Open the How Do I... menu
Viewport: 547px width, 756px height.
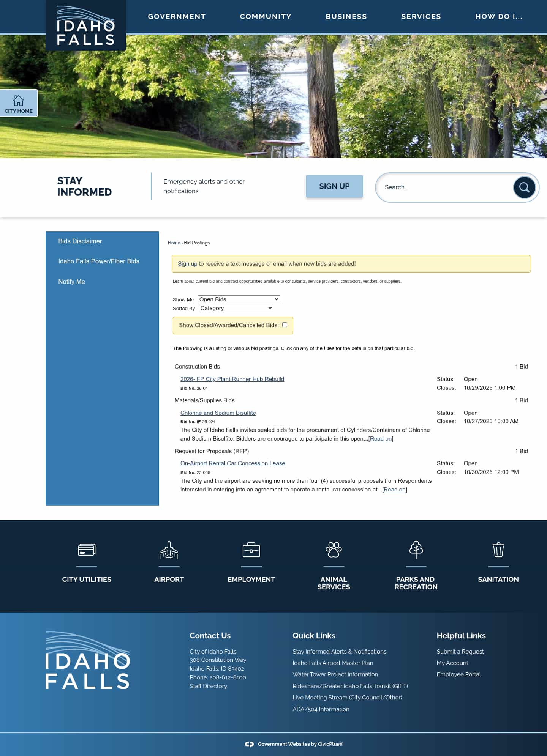point(499,17)
